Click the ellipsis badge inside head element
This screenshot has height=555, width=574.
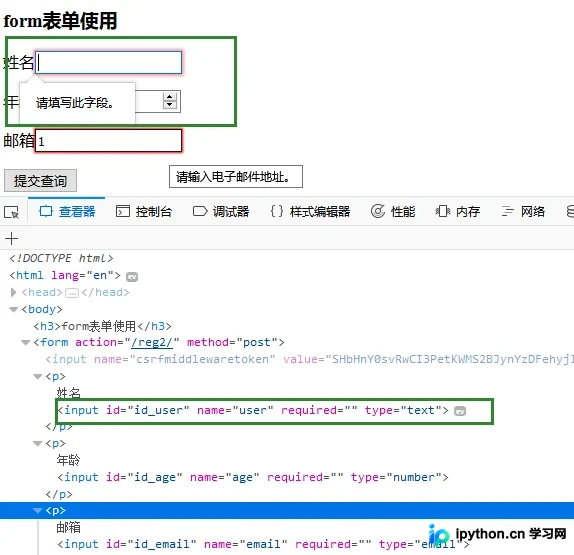pos(72,293)
